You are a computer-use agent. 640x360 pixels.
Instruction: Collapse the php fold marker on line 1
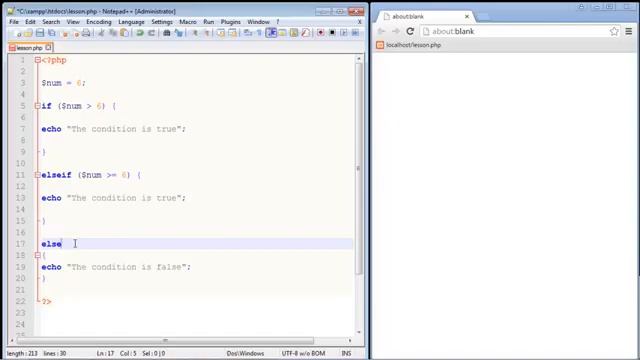(38, 60)
